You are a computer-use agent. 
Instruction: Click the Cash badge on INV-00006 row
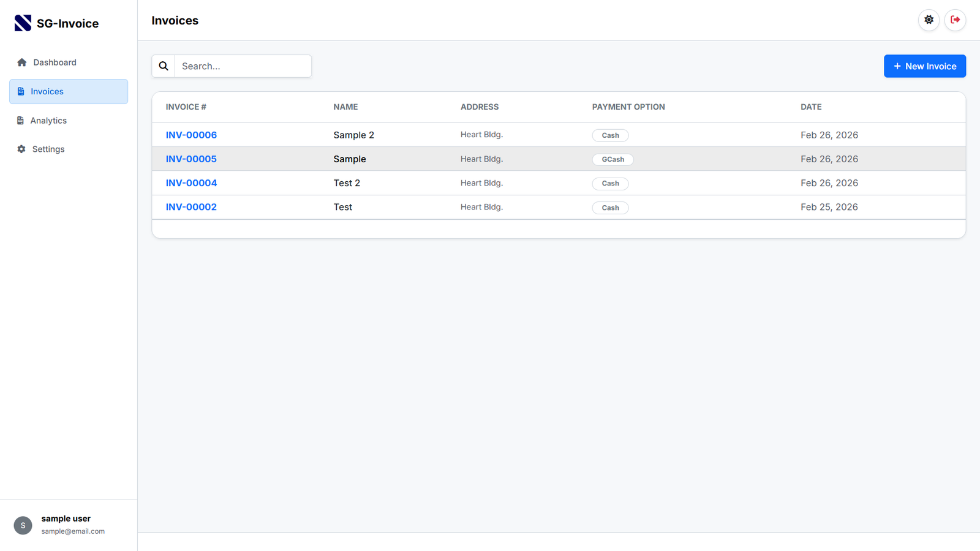610,135
